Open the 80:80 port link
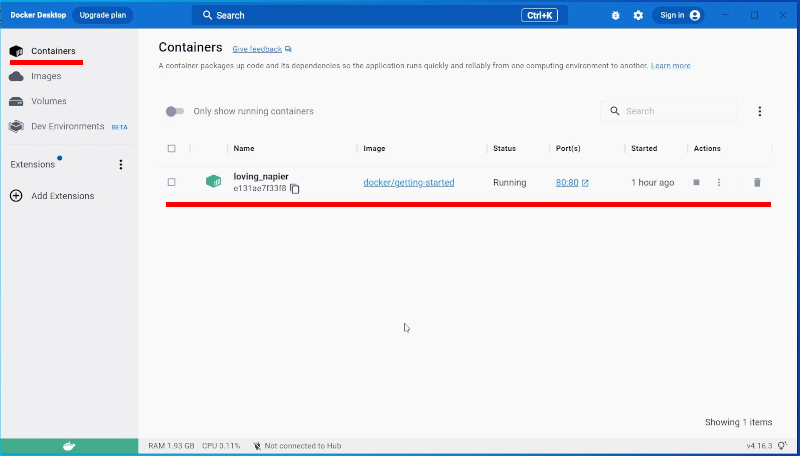The width and height of the screenshot is (800, 456). [x=567, y=183]
